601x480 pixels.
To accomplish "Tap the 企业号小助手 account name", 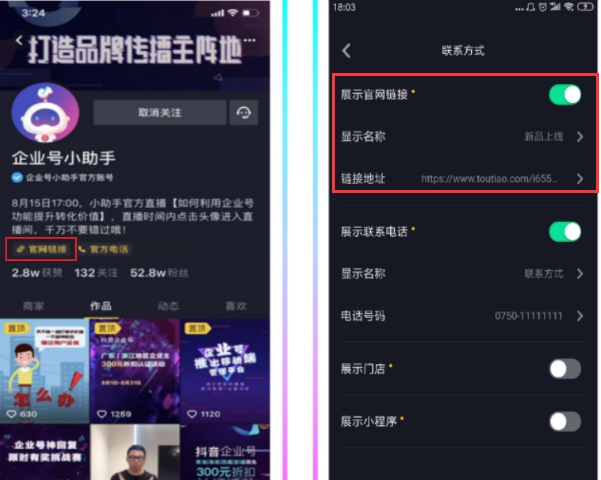I will coord(64,158).
